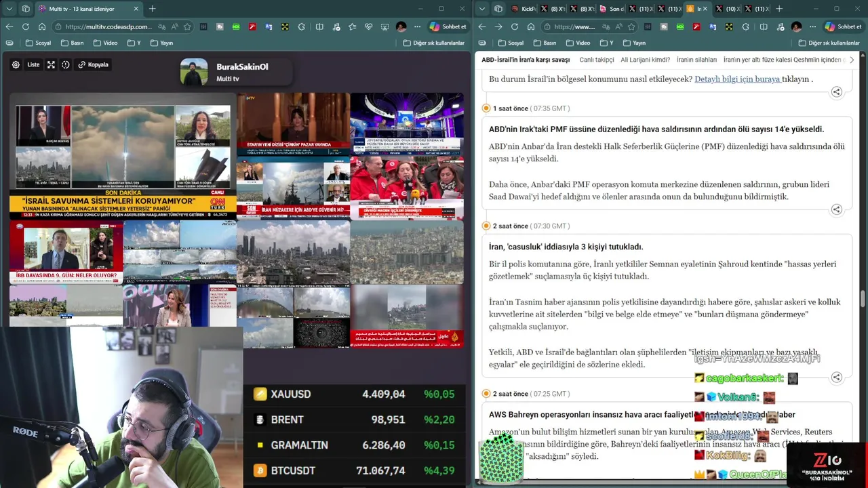868x488 pixels.
Task: Expand Yayın bookmarks folder in news window
Action: [634, 43]
